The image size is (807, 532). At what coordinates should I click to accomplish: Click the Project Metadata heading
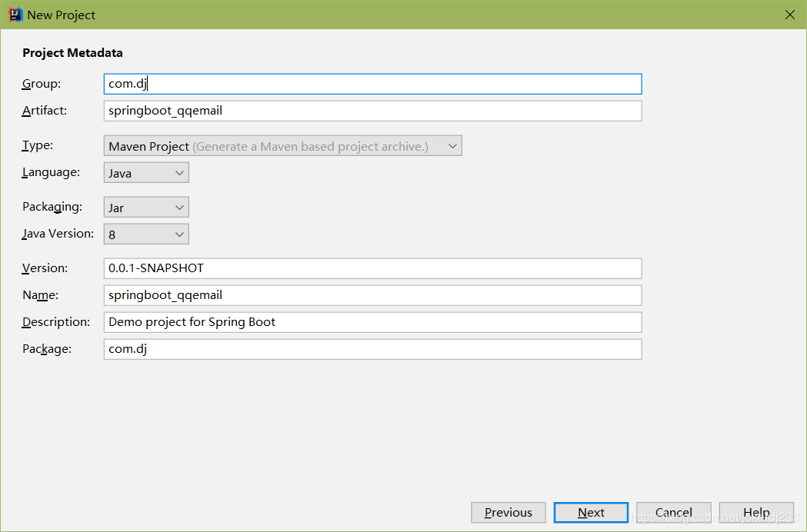[72, 52]
